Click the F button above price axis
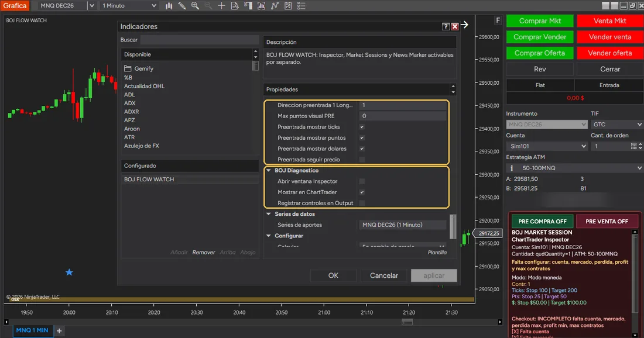Image resolution: width=644 pixels, height=338 pixels. click(498, 20)
